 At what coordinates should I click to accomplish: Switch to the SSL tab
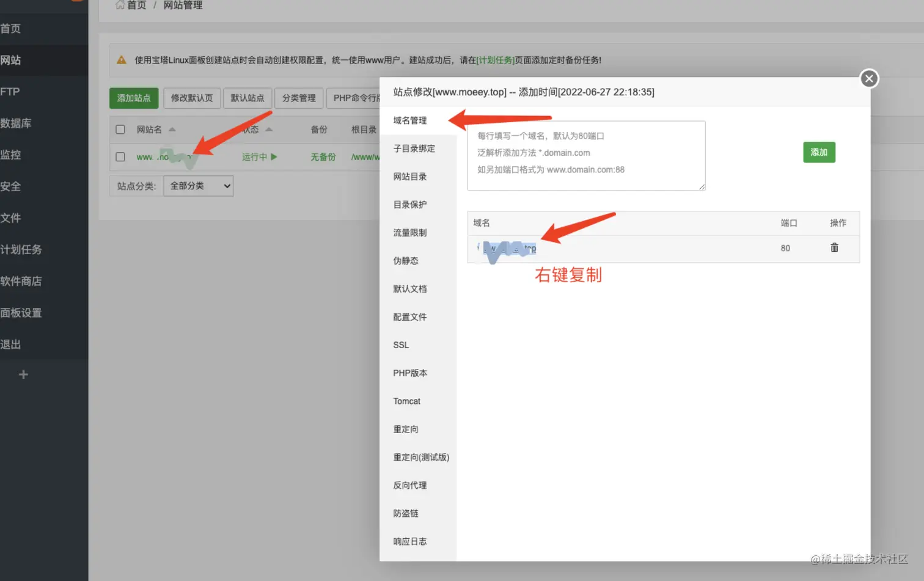[401, 345]
